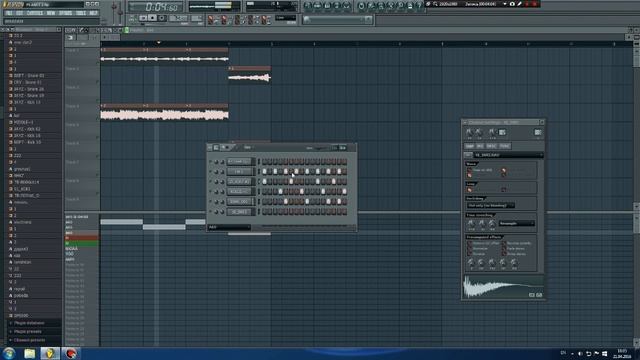
Task: Click the first audio clip on playlist track 1
Action: point(122,56)
